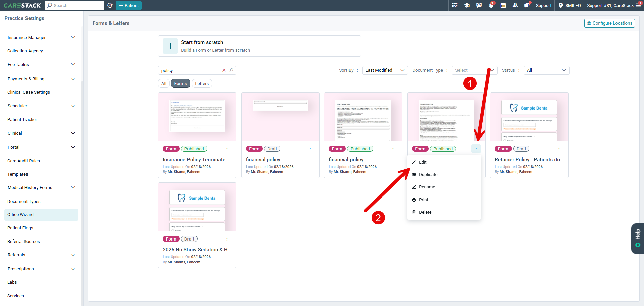Image resolution: width=644 pixels, height=306 pixels.
Task: Open the graduation cap training icon
Action: (467, 5)
